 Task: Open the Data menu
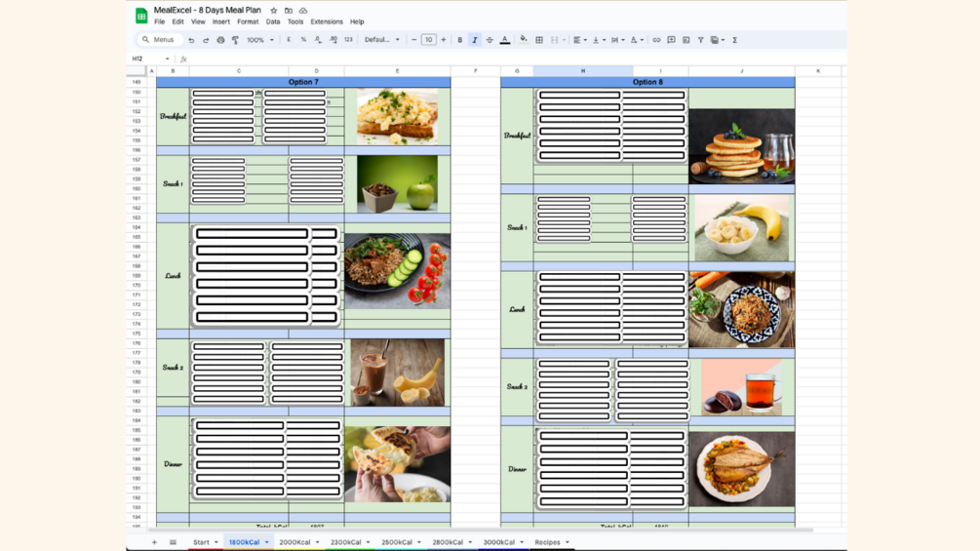(272, 21)
